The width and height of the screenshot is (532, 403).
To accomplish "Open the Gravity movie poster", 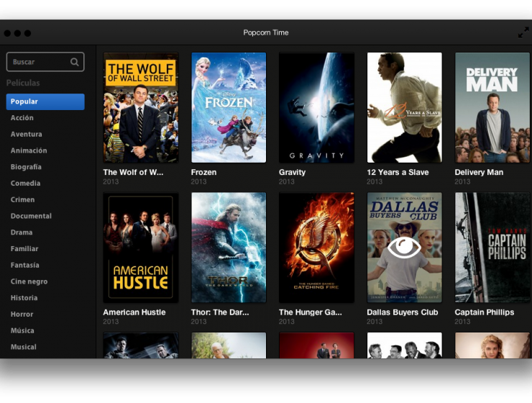I will (316, 108).
